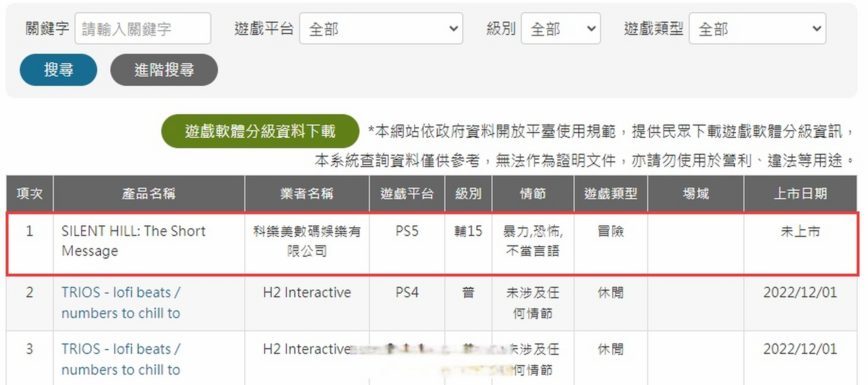Click the 級別 column header

tap(468, 194)
